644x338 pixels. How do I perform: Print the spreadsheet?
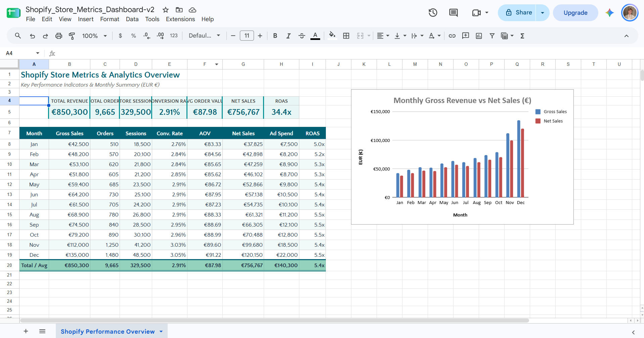point(58,36)
